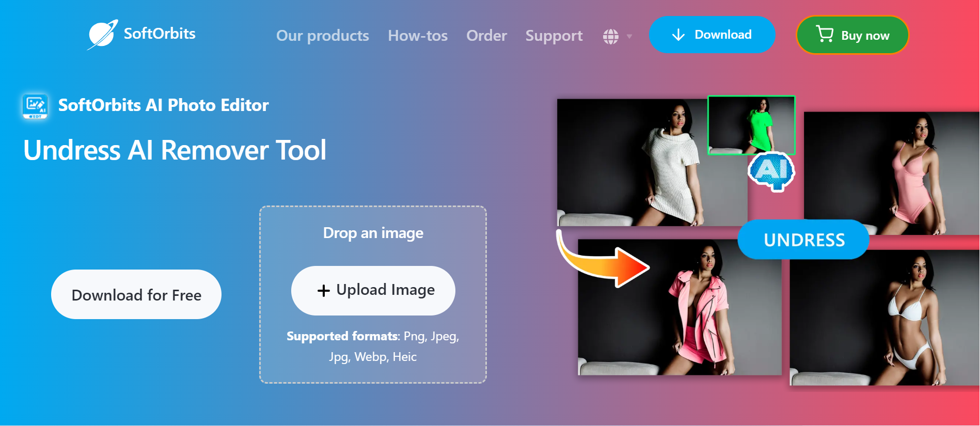Click the Undress AI Remover Tool heading

175,150
